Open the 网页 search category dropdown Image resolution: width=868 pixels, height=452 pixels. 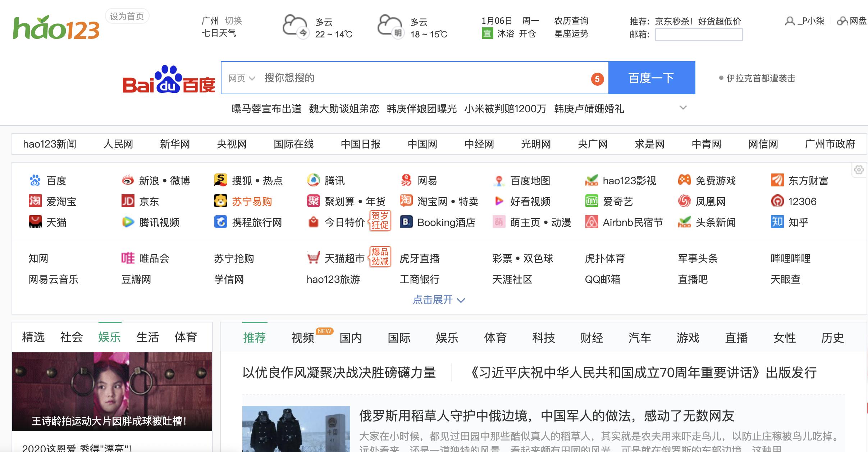tap(241, 78)
